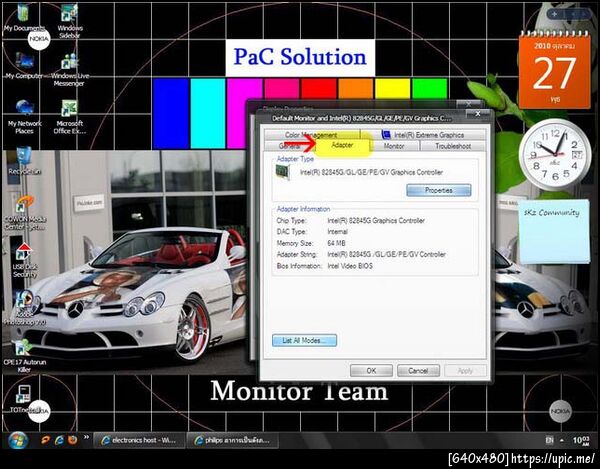600x469 pixels.
Task: Click the DAC Type Internal value
Action: 338,231
